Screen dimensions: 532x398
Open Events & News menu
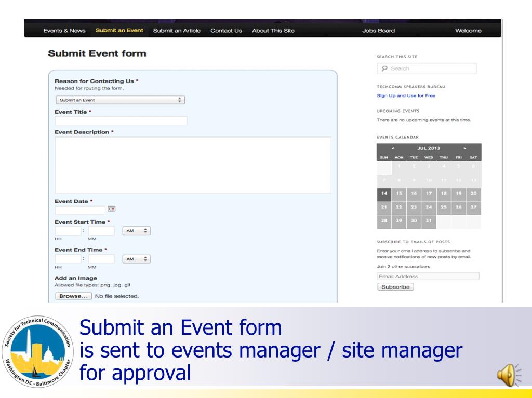click(x=64, y=31)
